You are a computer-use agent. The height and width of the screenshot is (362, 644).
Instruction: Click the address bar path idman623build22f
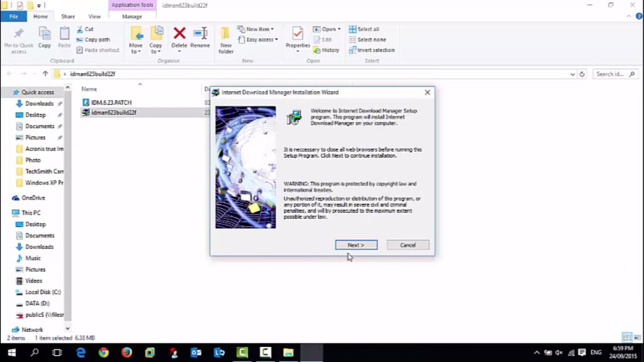point(93,74)
